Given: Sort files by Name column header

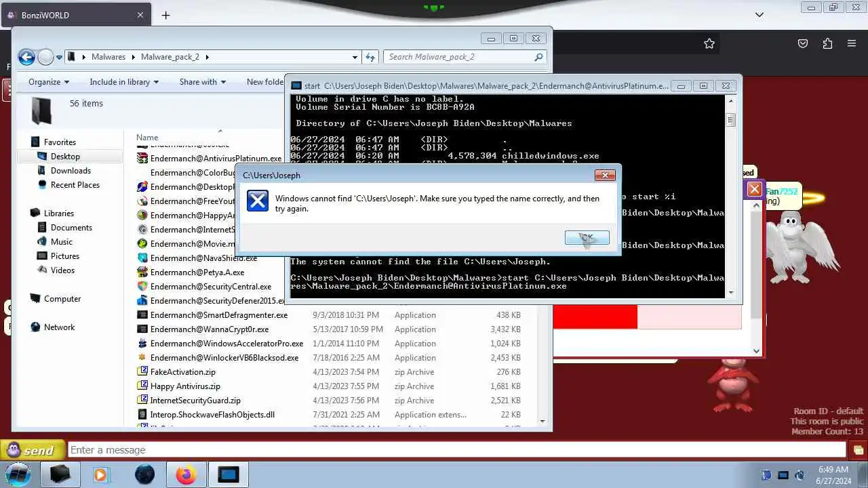Looking at the screenshot, I should (x=147, y=137).
